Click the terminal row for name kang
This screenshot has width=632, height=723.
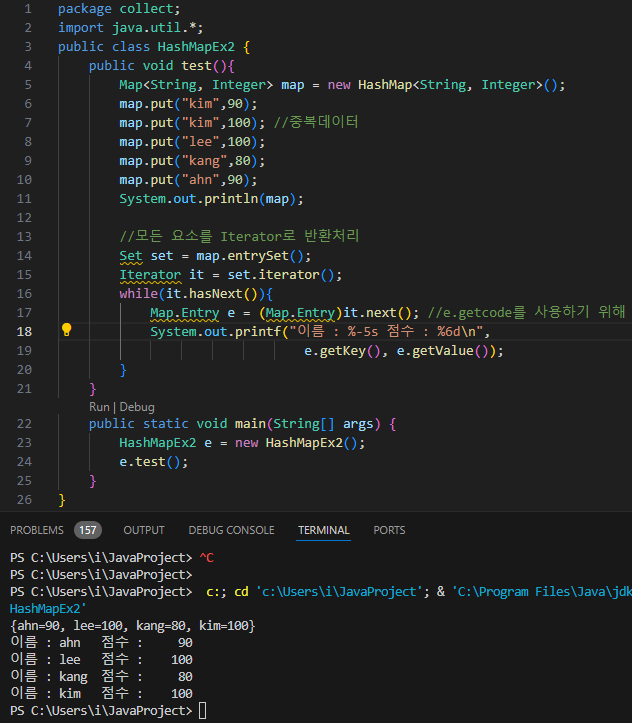coord(101,676)
